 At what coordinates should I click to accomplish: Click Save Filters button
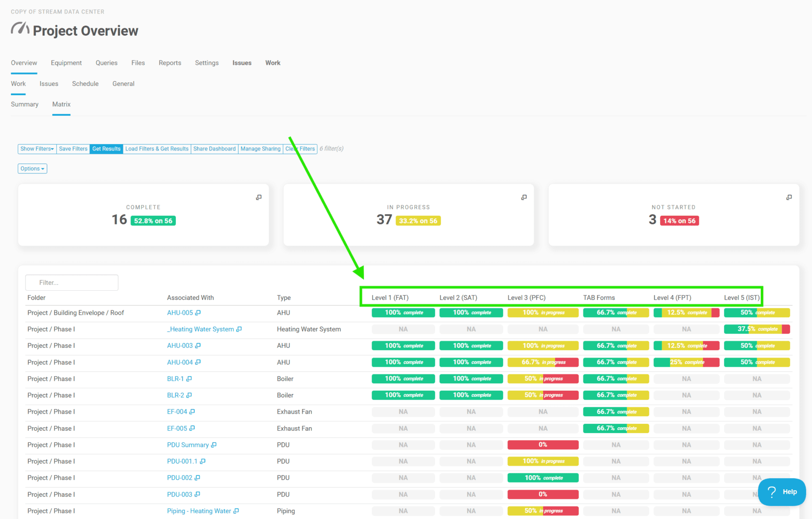tap(73, 149)
